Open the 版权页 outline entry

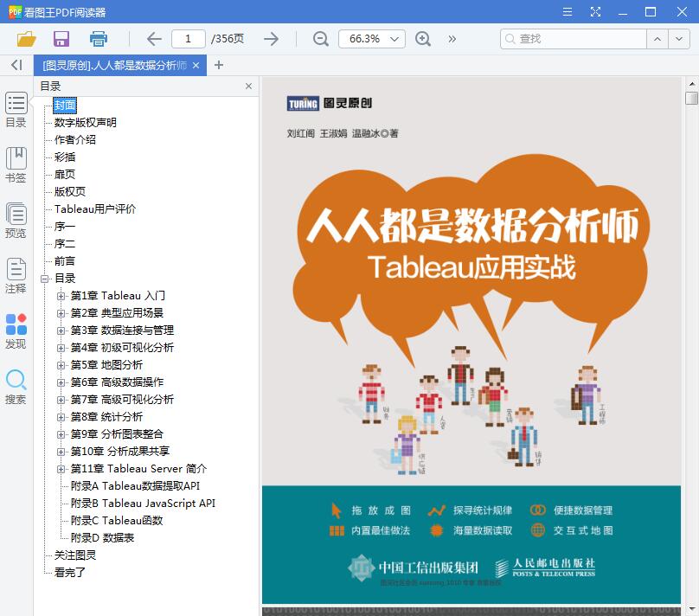[x=70, y=192]
